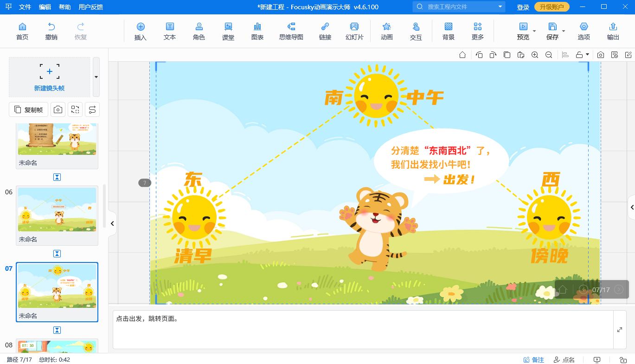Screen dimensions: 635x364
Task: Open the 课堂 classroom tool
Action: [228, 31]
